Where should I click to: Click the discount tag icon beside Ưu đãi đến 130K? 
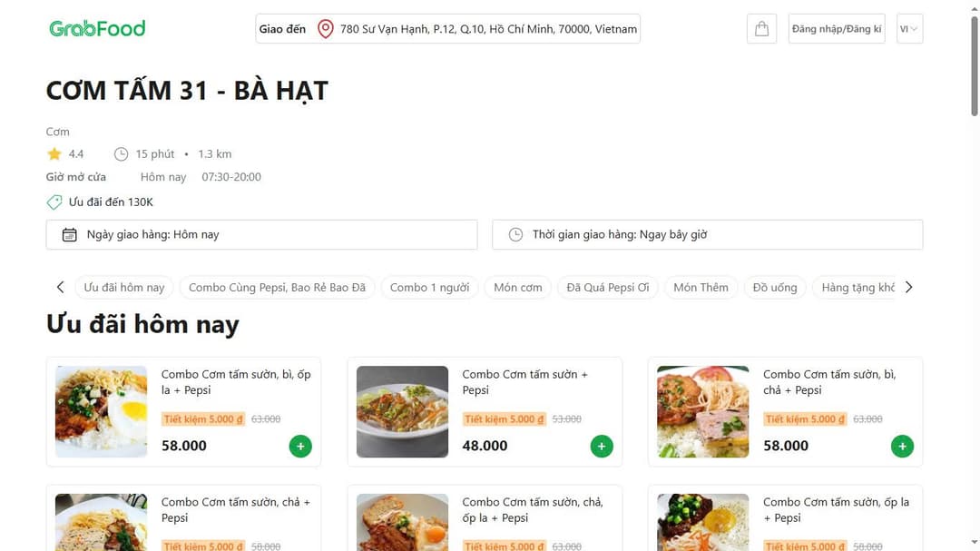point(54,202)
